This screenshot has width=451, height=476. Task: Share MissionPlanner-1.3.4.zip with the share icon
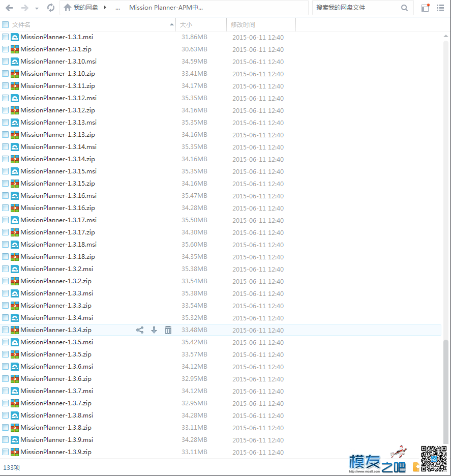point(140,330)
